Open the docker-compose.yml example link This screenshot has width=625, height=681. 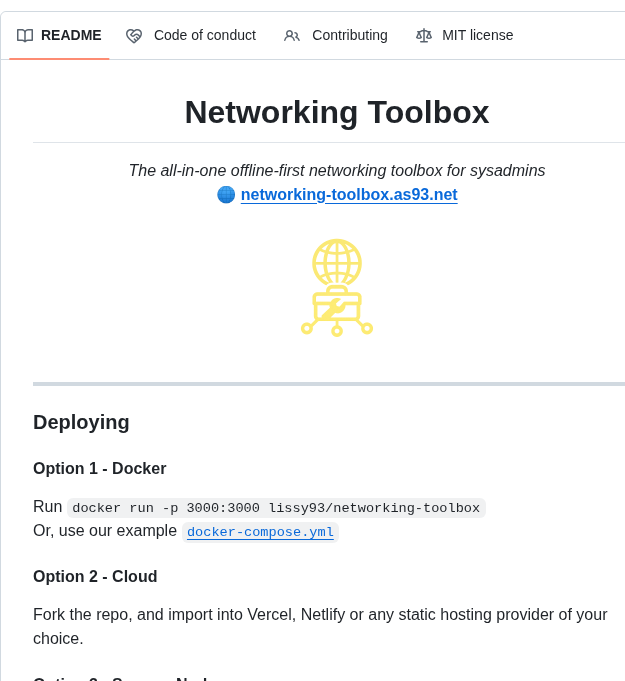pyautogui.click(x=260, y=532)
